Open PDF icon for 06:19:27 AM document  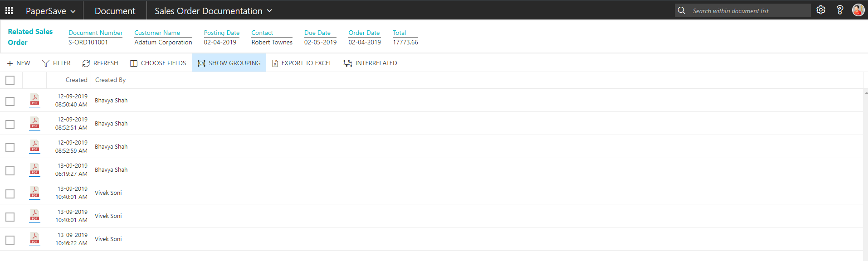(x=34, y=169)
